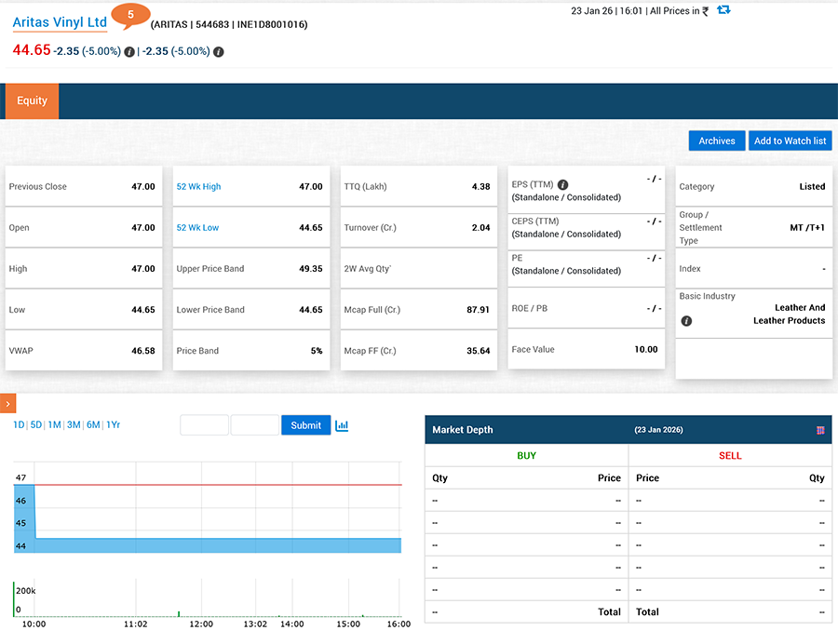Click the Archives button
The height and width of the screenshot is (644, 838).
(x=716, y=141)
